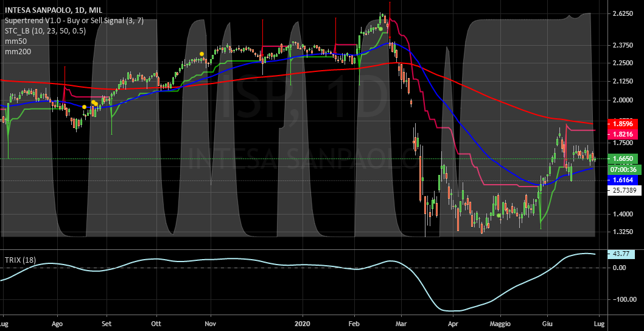Image resolution: width=644 pixels, height=331 pixels.
Task: Click the green signal dot at February peak
Action: 380,29
